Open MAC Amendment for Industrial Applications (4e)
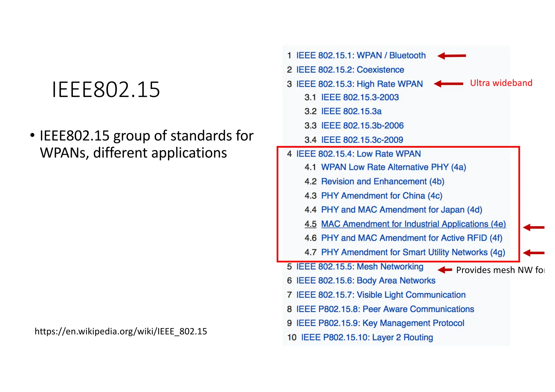 pyautogui.click(x=414, y=224)
